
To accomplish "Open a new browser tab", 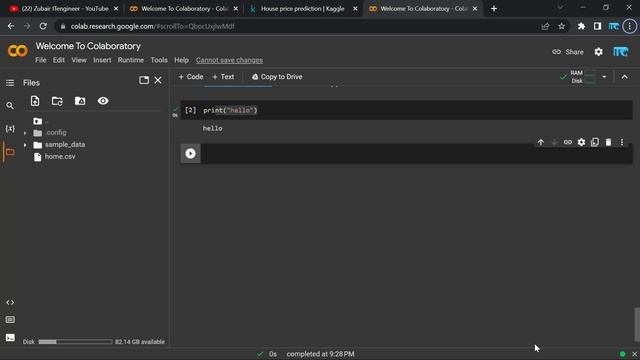I will (x=494, y=8).
